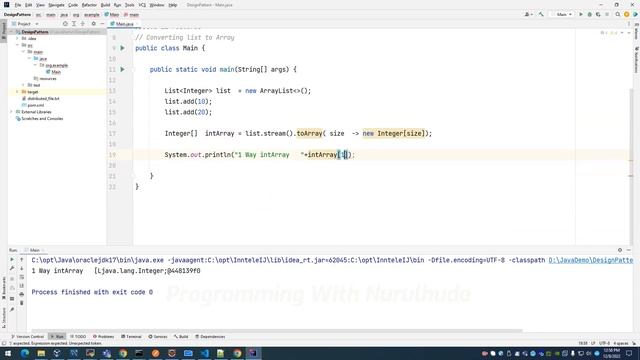Rerun Main in the Run panel

tap(12, 260)
